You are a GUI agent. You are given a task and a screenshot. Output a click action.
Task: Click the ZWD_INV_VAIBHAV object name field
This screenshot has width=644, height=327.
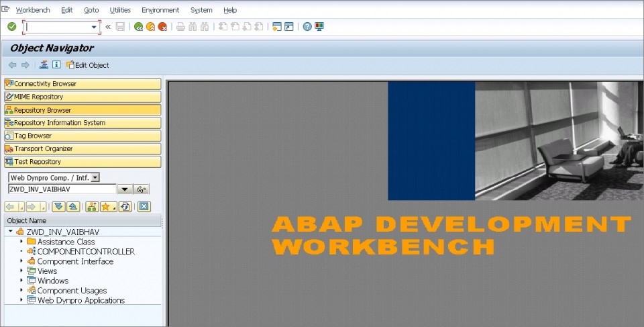62,189
